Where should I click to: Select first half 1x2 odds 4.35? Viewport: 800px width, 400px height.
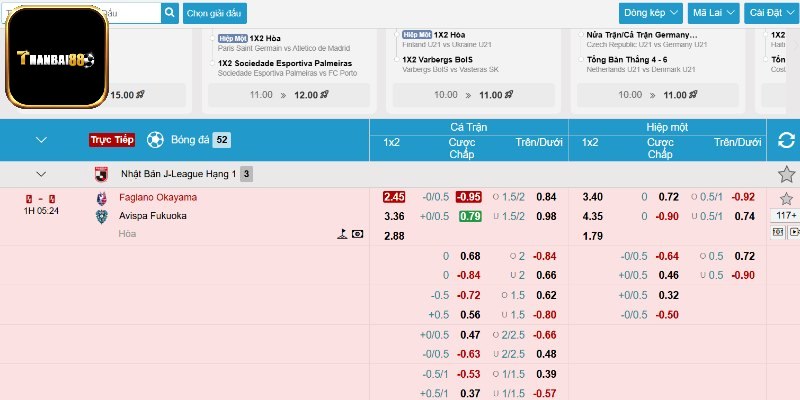coord(592,216)
